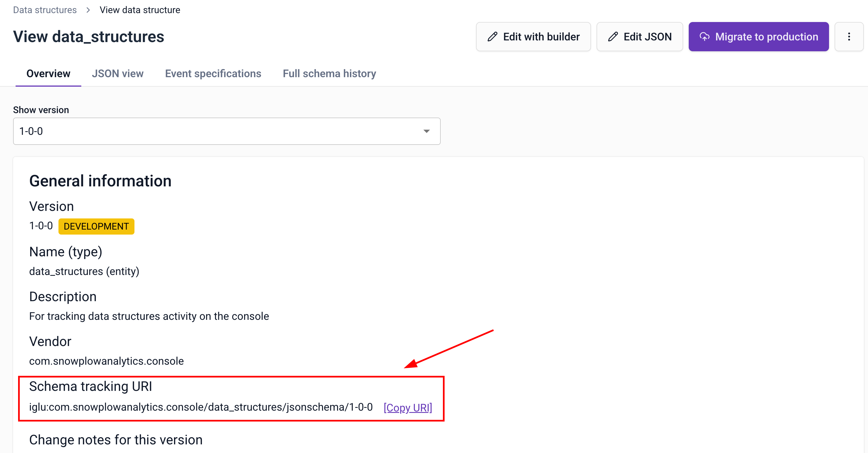This screenshot has width=868, height=453.
Task: Click the DEVELOPMENT status badge
Action: [96, 226]
